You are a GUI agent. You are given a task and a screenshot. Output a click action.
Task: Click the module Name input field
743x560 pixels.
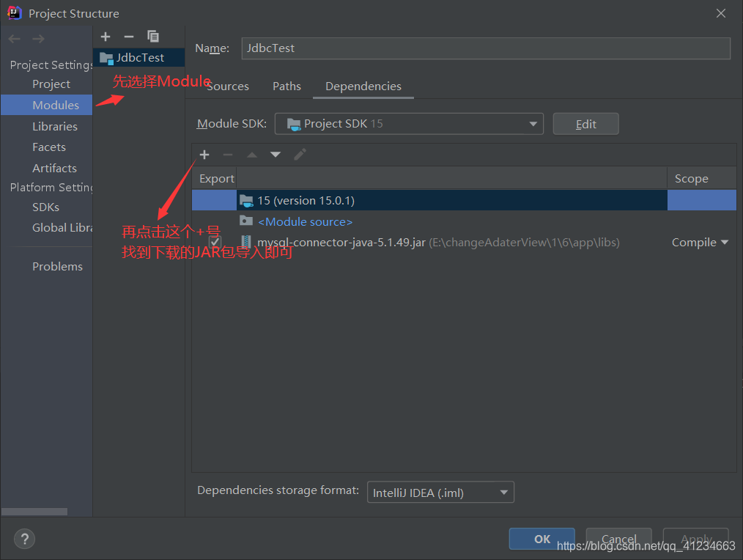[x=486, y=48]
